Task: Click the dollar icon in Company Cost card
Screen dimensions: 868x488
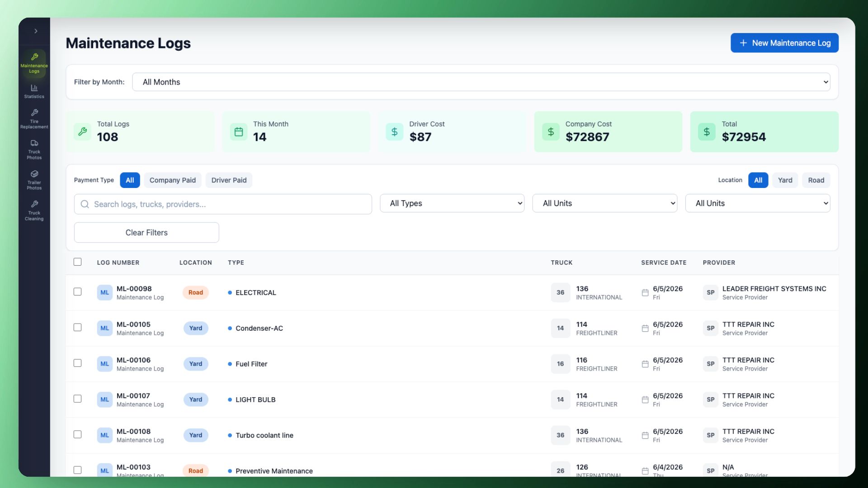Action: [551, 131]
